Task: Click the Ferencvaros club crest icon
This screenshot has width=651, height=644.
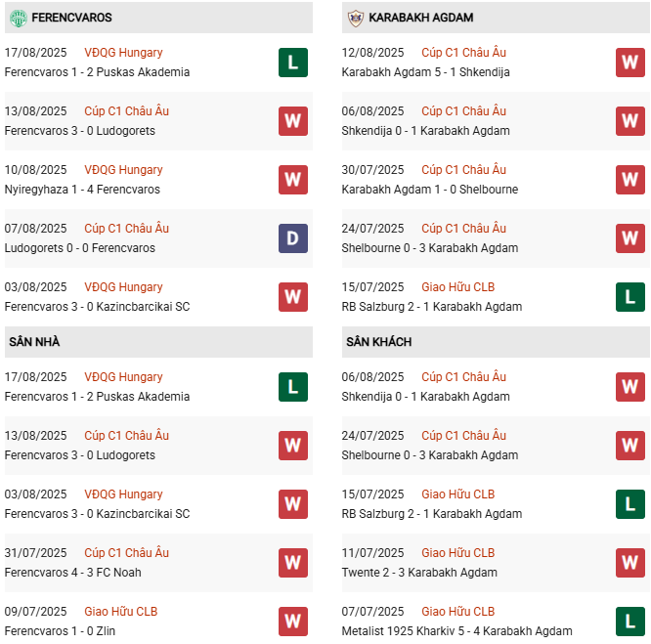Action: pyautogui.click(x=18, y=18)
